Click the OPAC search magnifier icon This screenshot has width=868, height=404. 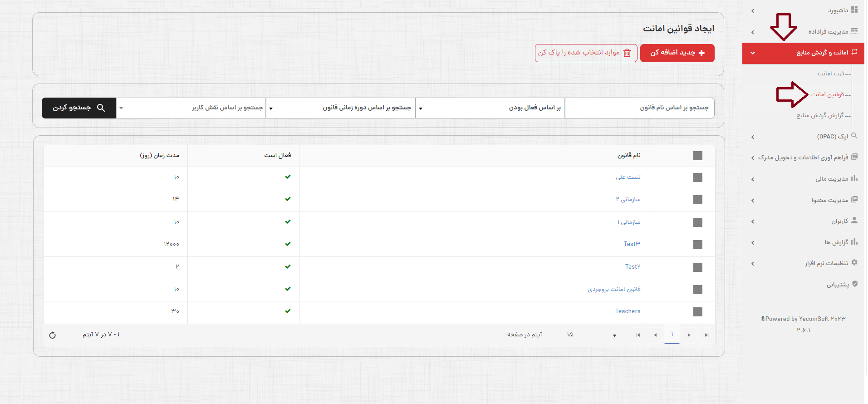(x=854, y=136)
